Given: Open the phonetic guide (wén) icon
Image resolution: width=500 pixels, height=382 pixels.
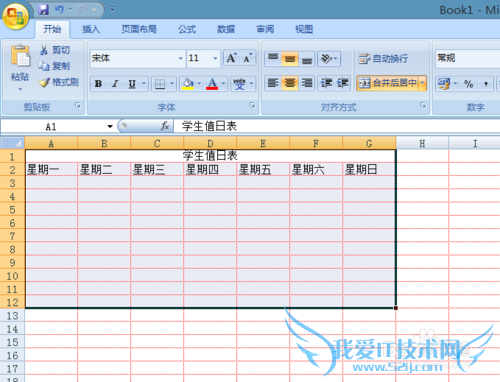Looking at the screenshot, I should pos(239,84).
